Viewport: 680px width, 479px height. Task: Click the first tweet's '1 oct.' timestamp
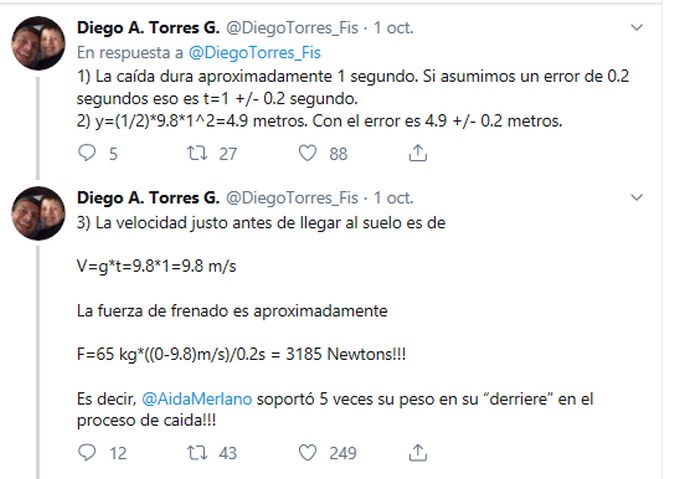(x=393, y=28)
